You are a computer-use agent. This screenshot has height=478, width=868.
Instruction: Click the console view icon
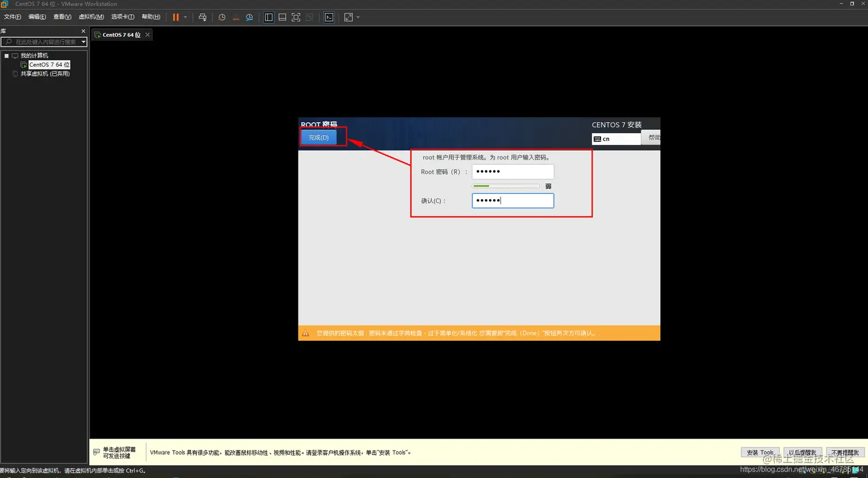pos(329,17)
